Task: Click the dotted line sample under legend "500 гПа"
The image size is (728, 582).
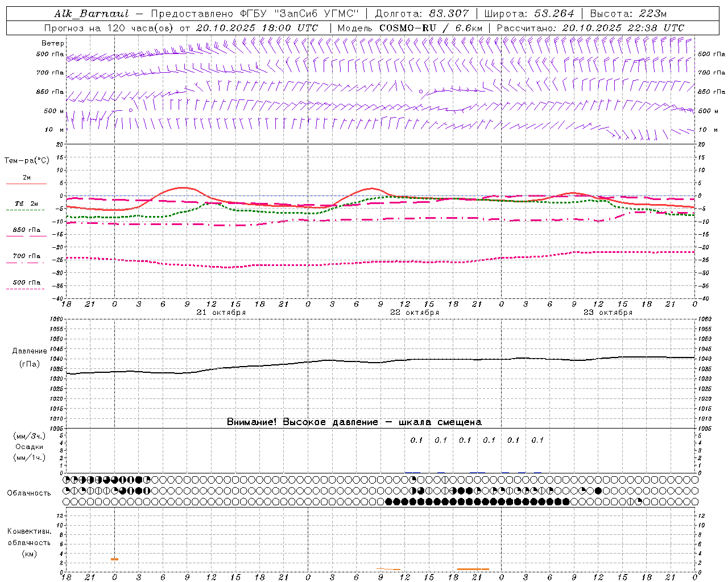Action: [x=25, y=289]
